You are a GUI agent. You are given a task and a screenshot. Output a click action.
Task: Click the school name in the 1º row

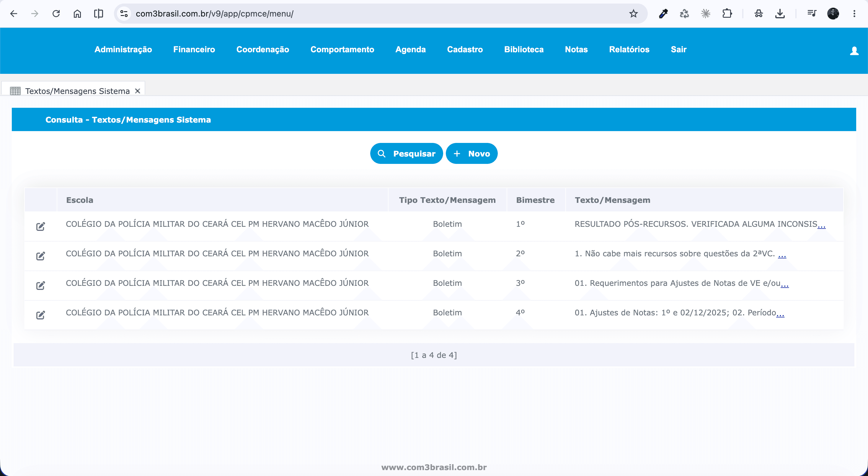click(x=217, y=224)
